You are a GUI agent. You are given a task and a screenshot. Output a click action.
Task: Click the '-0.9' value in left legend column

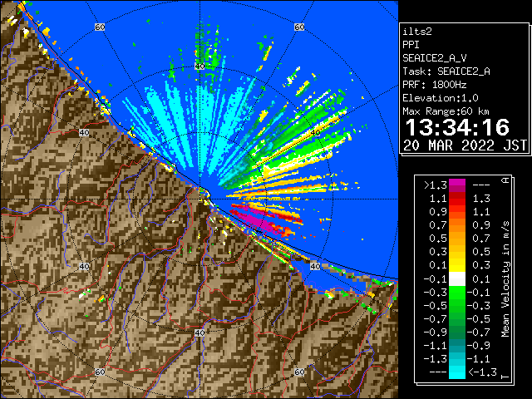[436, 332]
